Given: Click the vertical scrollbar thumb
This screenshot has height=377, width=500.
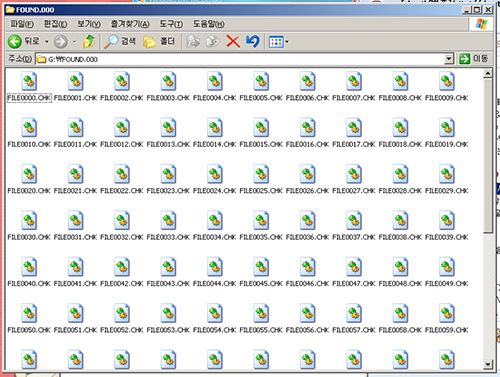Looking at the screenshot, I should pos(488,155).
